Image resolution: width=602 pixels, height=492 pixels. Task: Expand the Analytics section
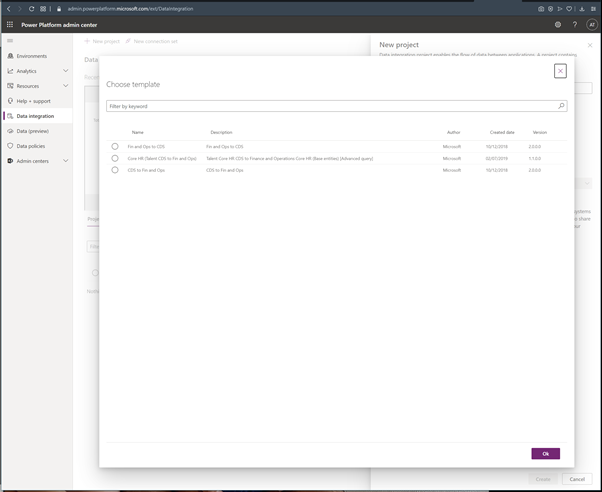[66, 71]
